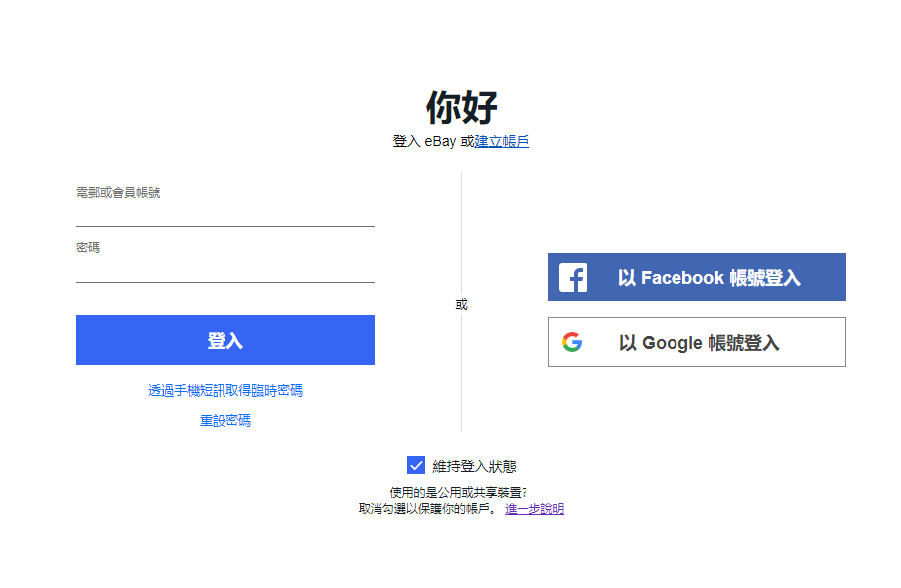Click the 或 divider label
The image size is (901, 588).
(x=461, y=305)
